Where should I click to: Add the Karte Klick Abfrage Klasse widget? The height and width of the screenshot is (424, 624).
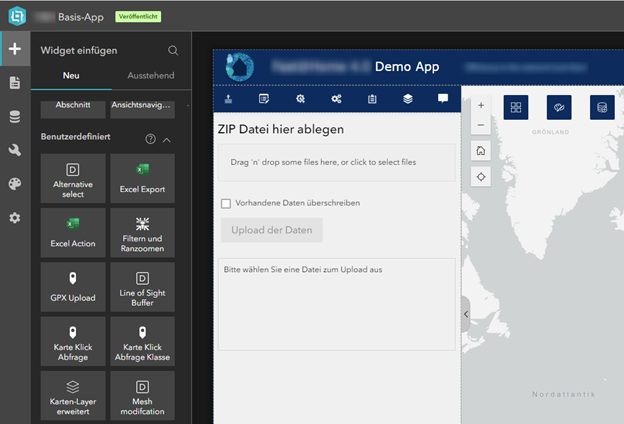click(x=142, y=341)
